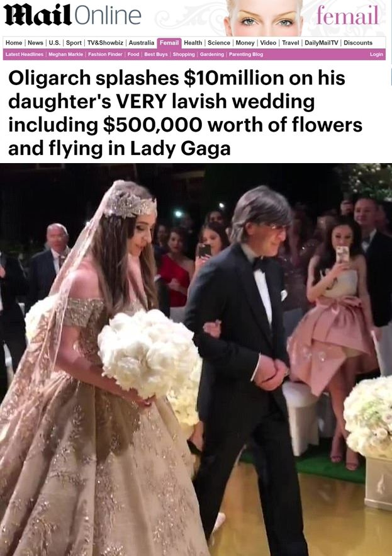Go to the Science section
This screenshot has width=392, height=556.
pyautogui.click(x=219, y=43)
